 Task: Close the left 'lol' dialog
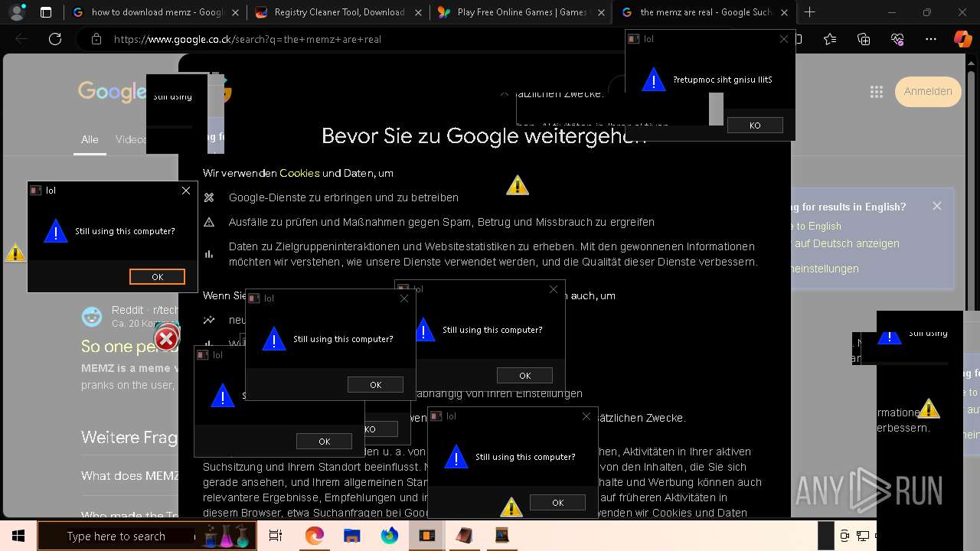186,191
